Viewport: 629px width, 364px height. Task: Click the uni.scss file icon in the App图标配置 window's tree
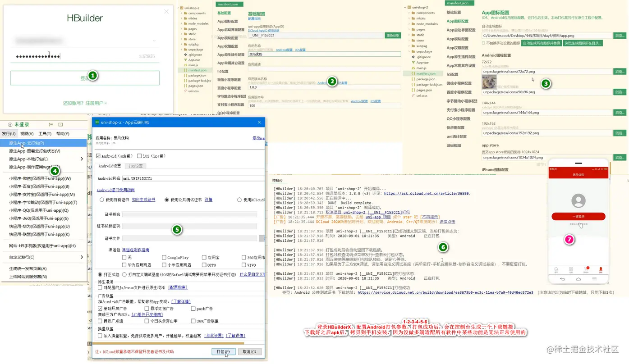pos(413,96)
